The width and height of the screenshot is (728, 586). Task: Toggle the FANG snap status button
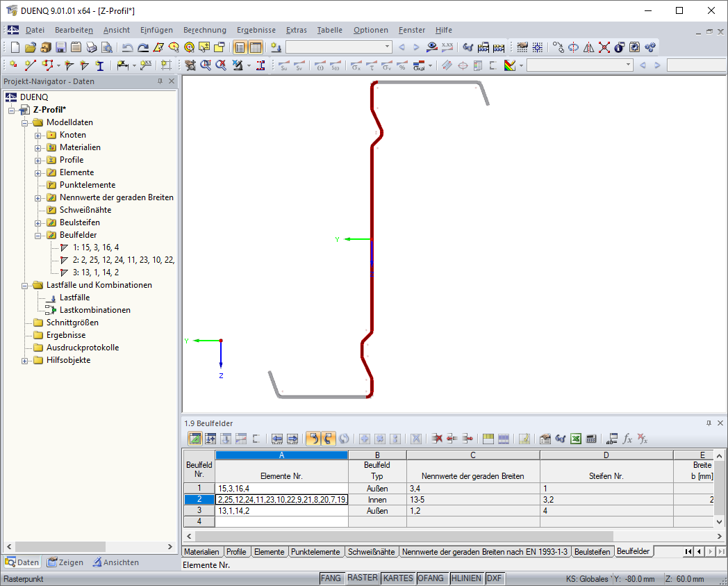[x=331, y=578]
